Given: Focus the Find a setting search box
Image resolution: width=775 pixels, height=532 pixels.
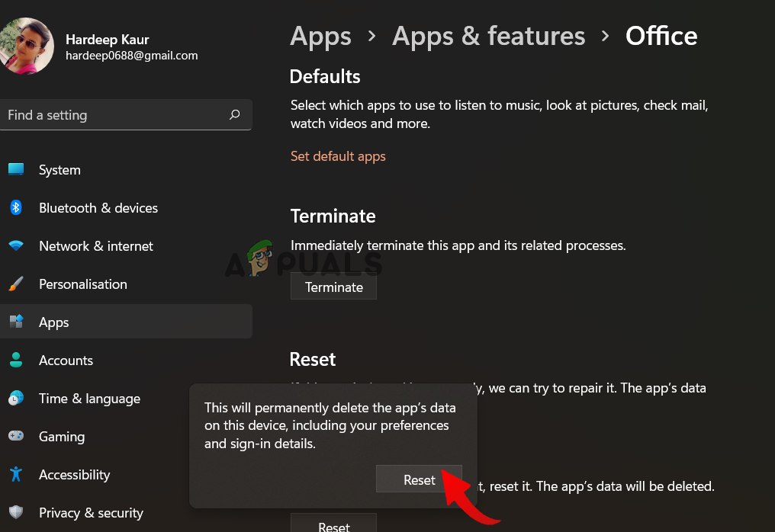Looking at the screenshot, I should 114,115.
